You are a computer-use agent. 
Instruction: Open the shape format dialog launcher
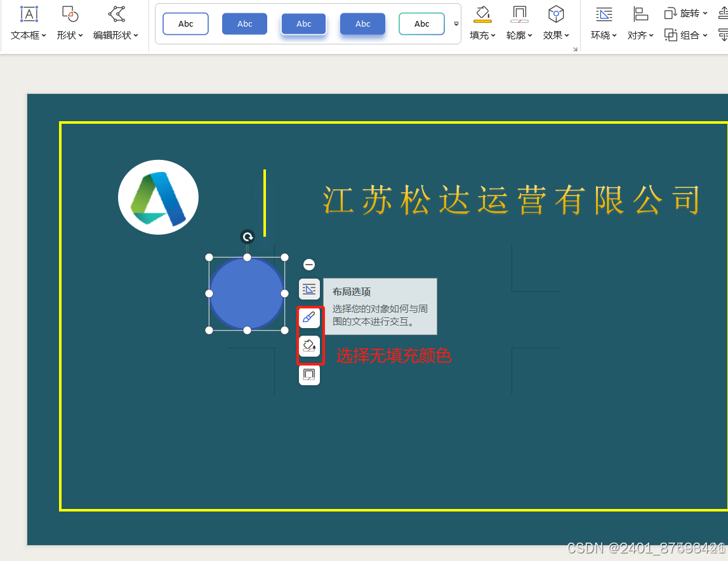pos(575,49)
